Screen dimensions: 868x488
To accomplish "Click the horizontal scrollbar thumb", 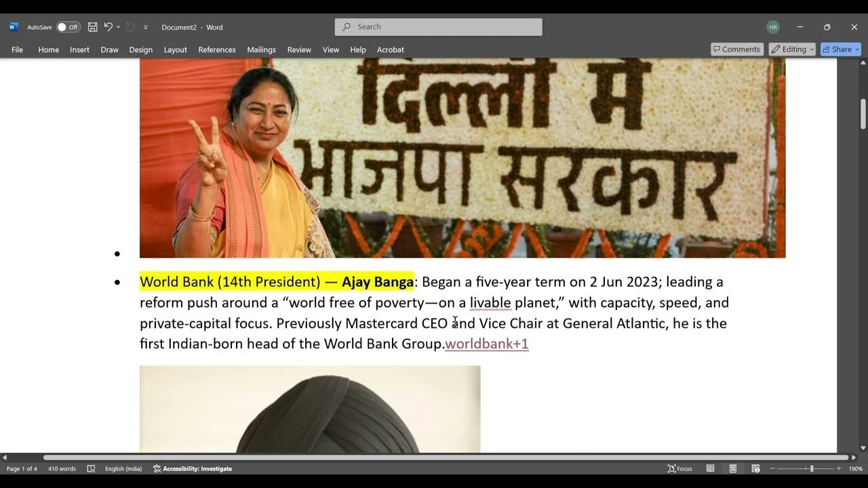I will pyautogui.click(x=446, y=457).
